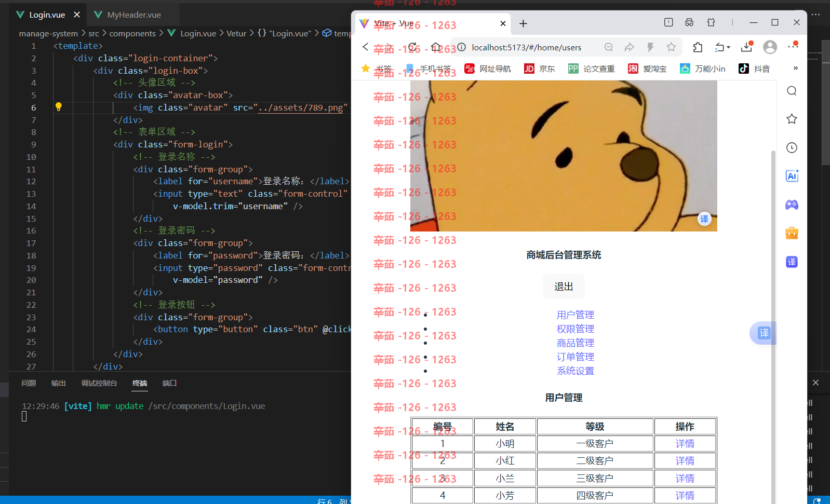
Task: Open the 抖音 bookmark
Action: (x=755, y=69)
